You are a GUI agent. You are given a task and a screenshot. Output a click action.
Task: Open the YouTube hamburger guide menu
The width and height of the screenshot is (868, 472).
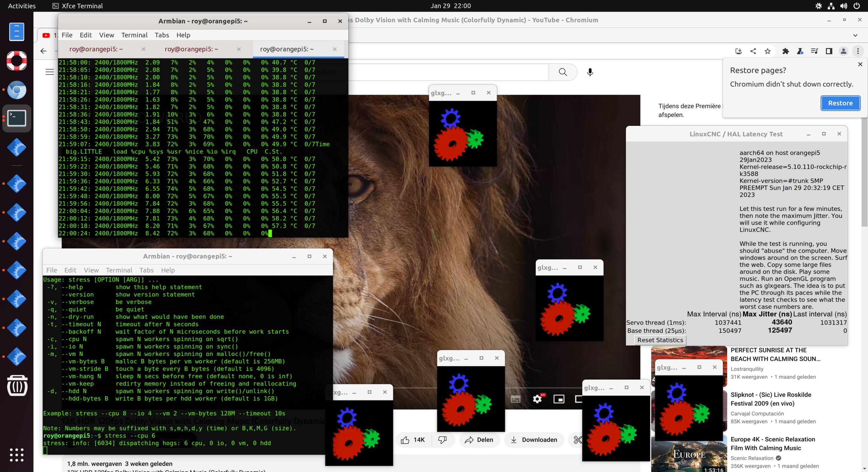click(50, 72)
